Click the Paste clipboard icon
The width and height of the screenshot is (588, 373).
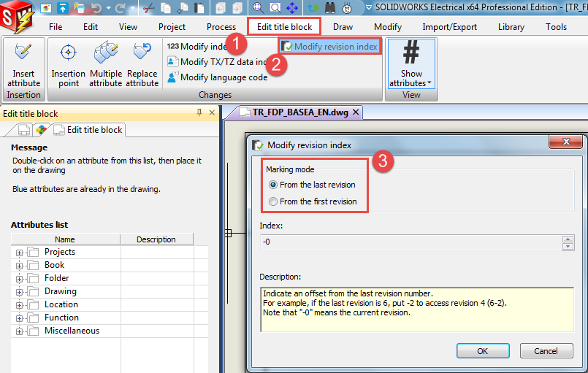(200, 8)
